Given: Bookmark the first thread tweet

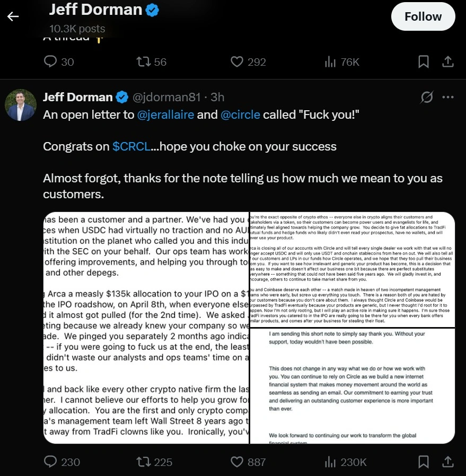Looking at the screenshot, I should pyautogui.click(x=424, y=62).
